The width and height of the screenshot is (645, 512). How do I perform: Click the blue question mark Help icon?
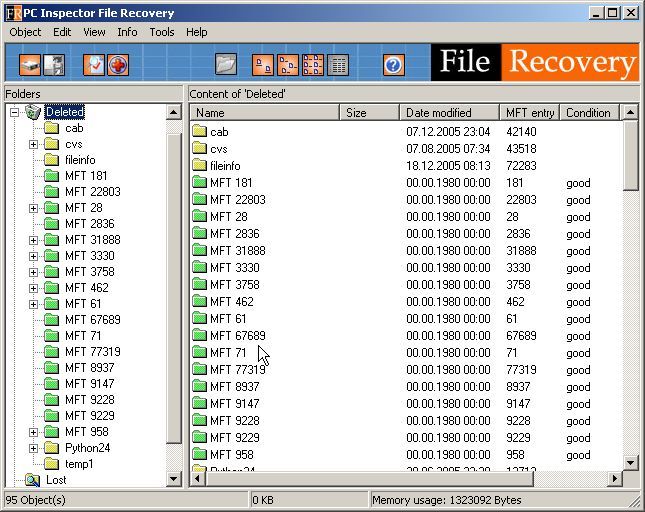(x=394, y=65)
